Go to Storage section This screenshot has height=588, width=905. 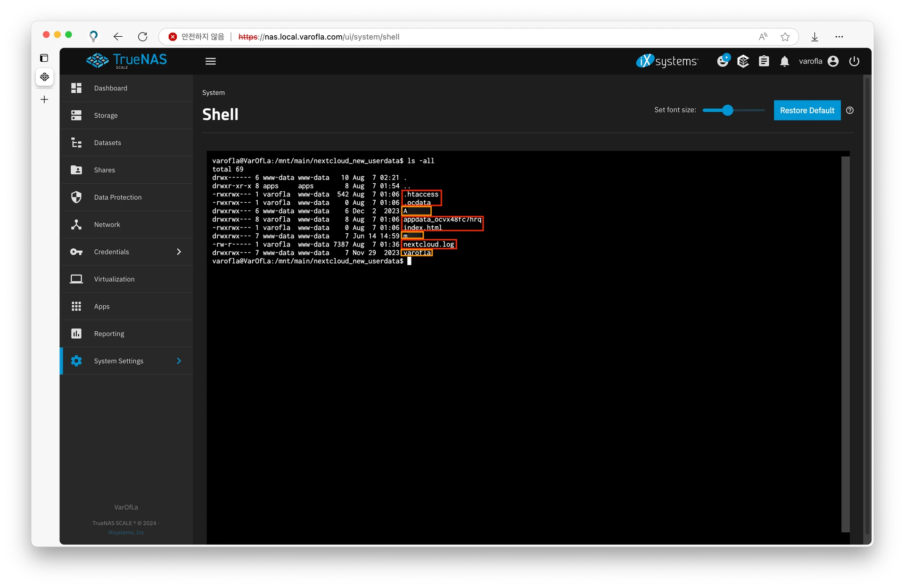pyautogui.click(x=106, y=115)
